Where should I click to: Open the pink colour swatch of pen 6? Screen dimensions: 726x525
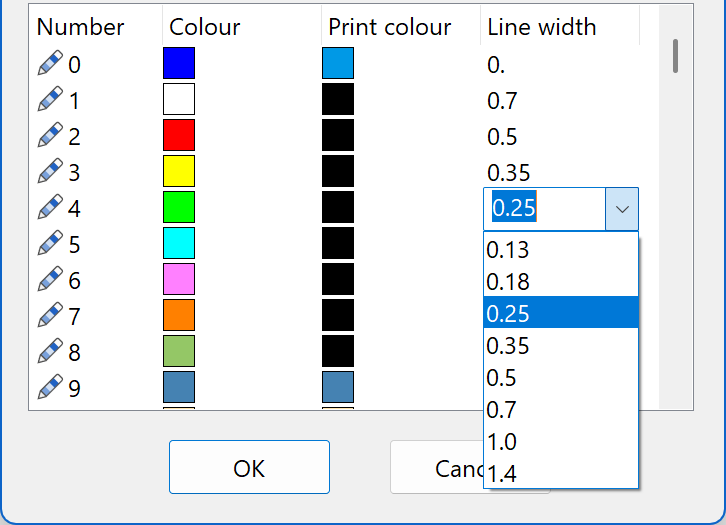(179, 279)
